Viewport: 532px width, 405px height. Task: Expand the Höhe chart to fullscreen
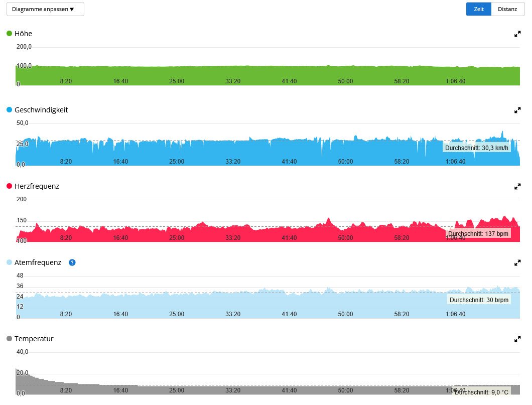coord(517,34)
